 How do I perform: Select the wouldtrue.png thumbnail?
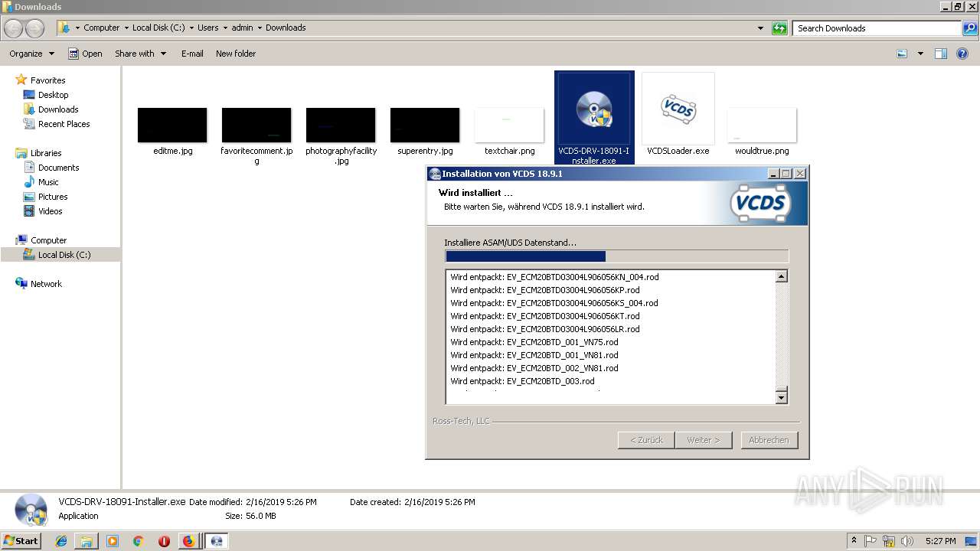(762, 125)
